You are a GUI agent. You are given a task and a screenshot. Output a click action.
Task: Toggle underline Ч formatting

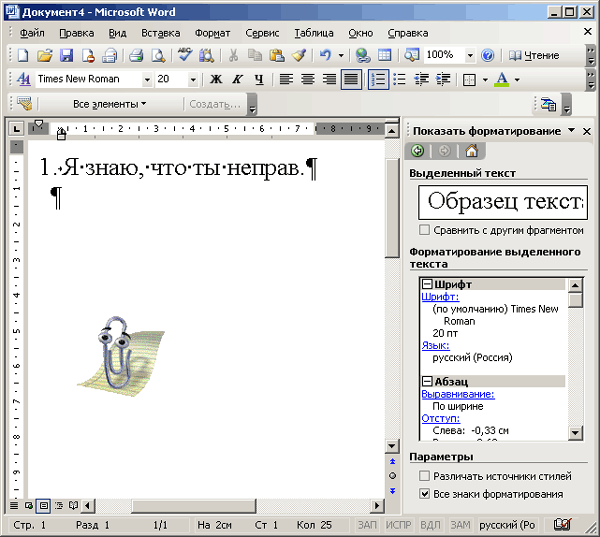[x=259, y=79]
